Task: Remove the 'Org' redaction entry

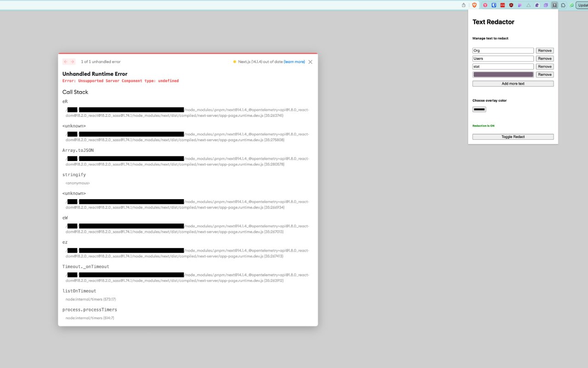Action: pyautogui.click(x=545, y=51)
